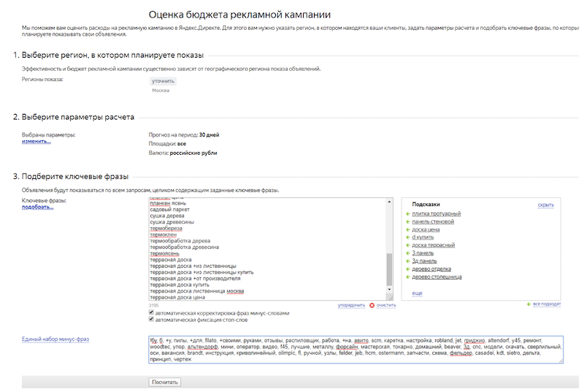The height and width of the screenshot is (392, 584).
Task: Click the phrase термобереза
Action: pyautogui.click(x=166, y=228)
